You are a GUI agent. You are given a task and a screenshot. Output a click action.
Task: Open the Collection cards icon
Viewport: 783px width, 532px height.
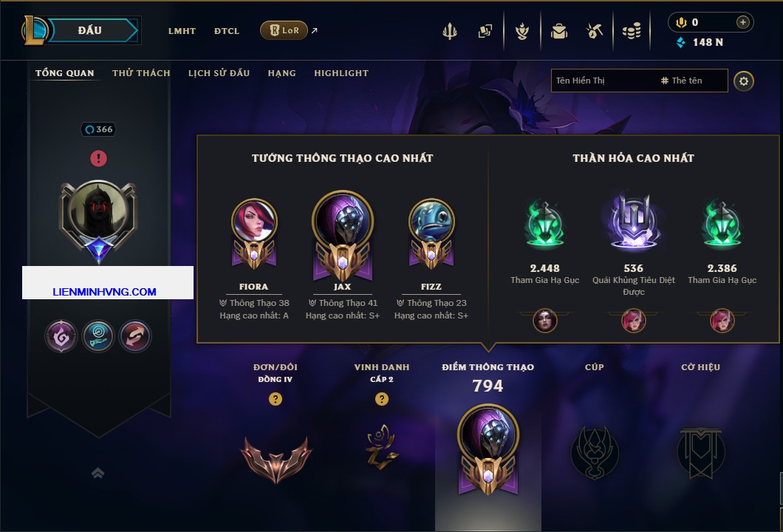pos(485,31)
